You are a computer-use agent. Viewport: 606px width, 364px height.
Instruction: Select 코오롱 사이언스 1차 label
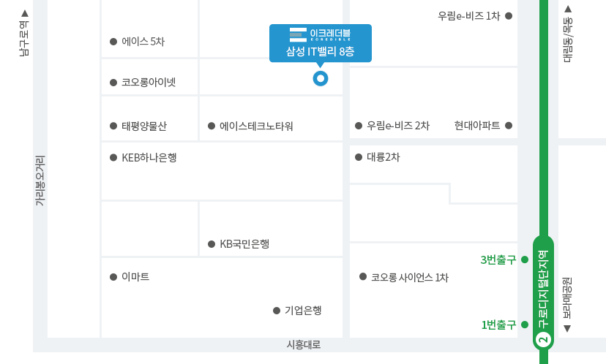click(410, 278)
